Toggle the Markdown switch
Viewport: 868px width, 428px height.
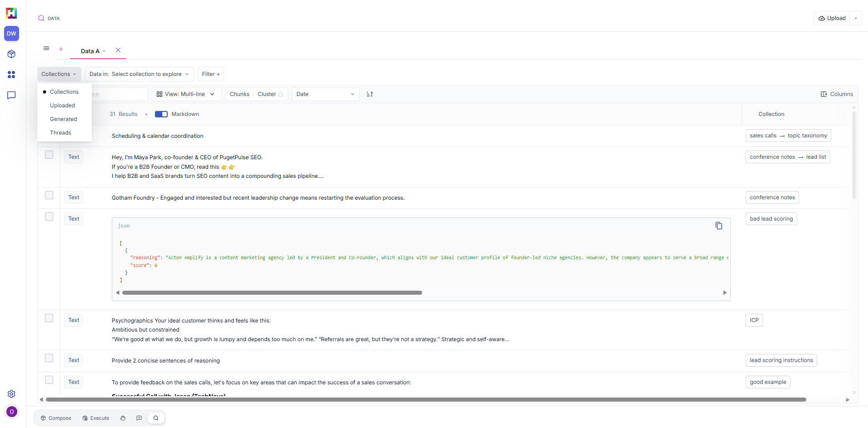click(x=161, y=114)
